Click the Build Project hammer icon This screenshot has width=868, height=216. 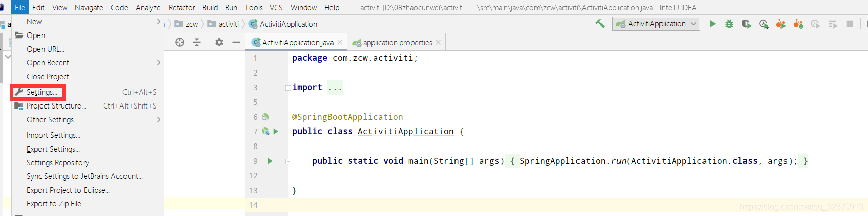coord(600,24)
